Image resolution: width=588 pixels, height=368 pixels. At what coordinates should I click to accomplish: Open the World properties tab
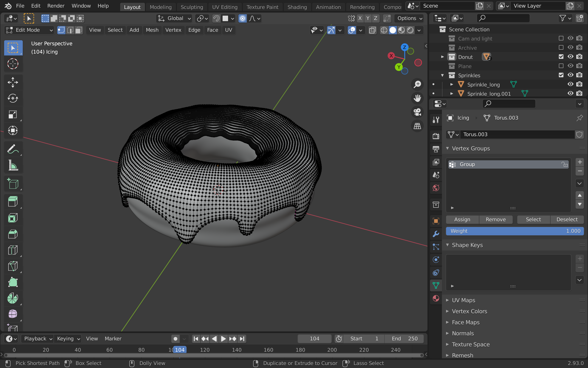click(x=436, y=188)
